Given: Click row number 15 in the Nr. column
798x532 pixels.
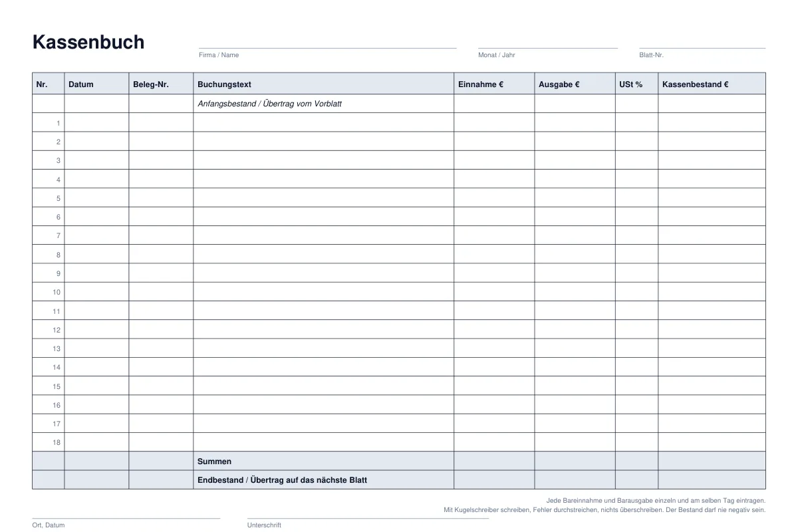Looking at the screenshot, I should pos(57,386).
